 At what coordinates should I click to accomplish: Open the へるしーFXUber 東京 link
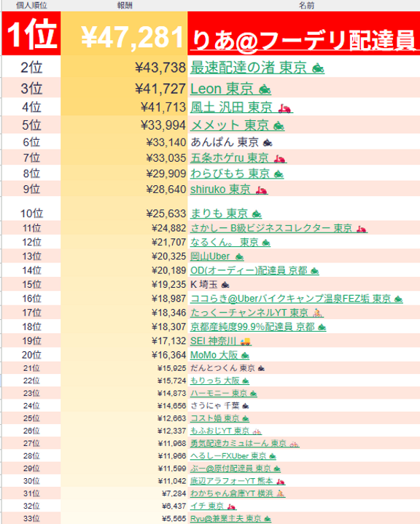[233, 455]
